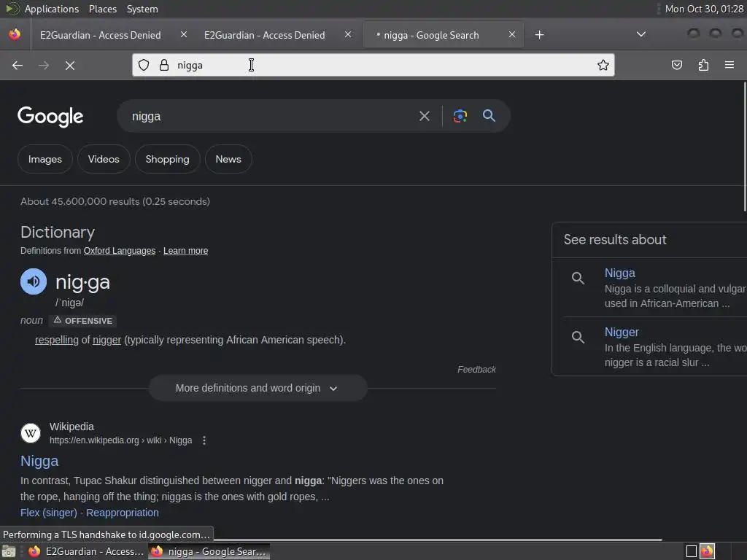Click the Firefox View icon in tab bar
747x560 pixels.
tap(15, 34)
